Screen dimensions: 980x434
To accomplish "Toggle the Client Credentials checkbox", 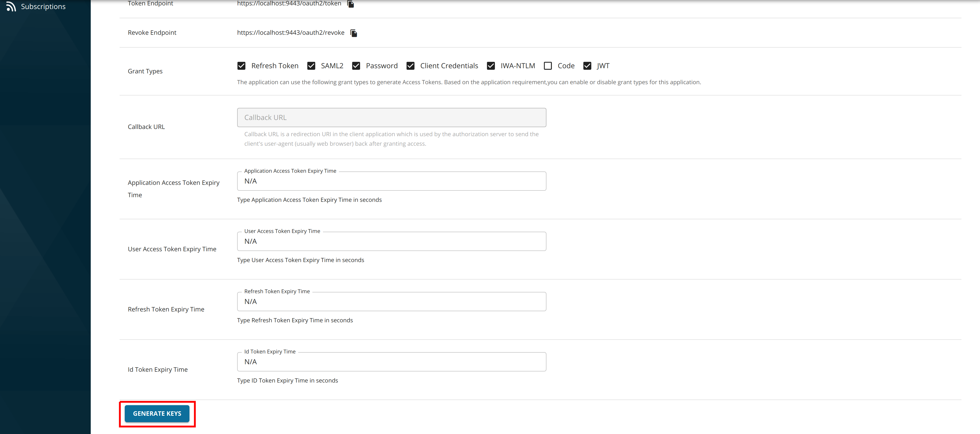I will (410, 66).
